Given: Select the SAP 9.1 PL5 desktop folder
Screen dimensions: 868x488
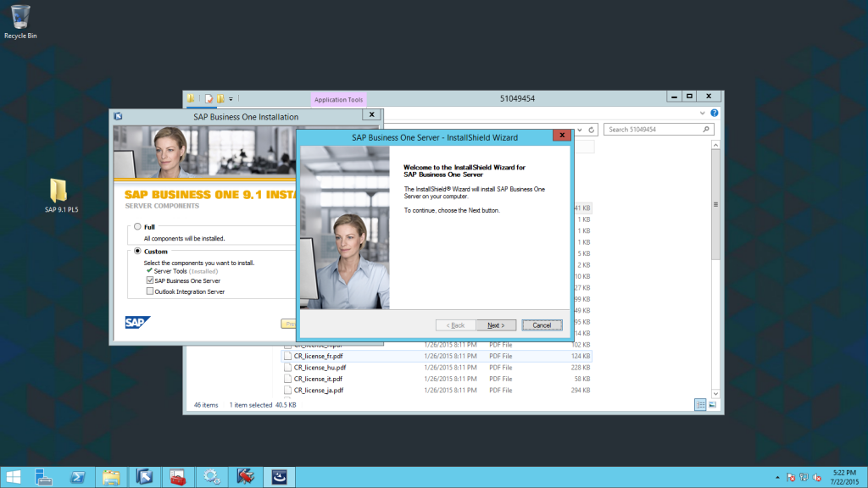Looking at the screenshot, I should click(x=61, y=196).
